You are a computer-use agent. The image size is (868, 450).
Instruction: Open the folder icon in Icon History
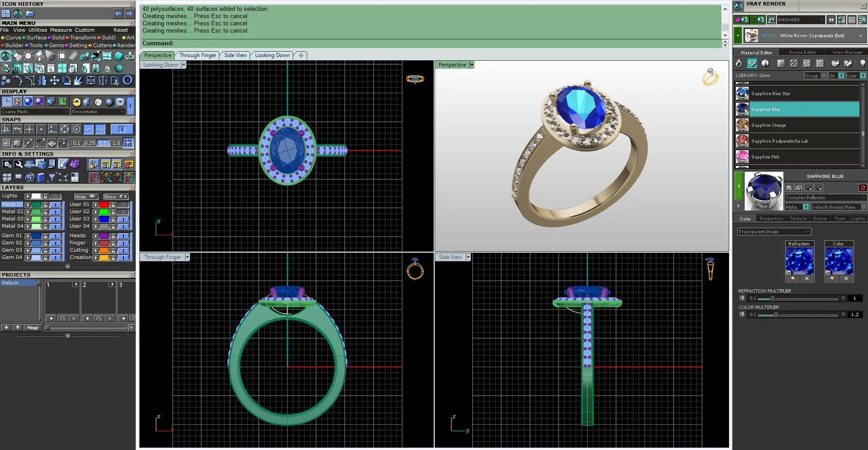pyautogui.click(x=30, y=14)
